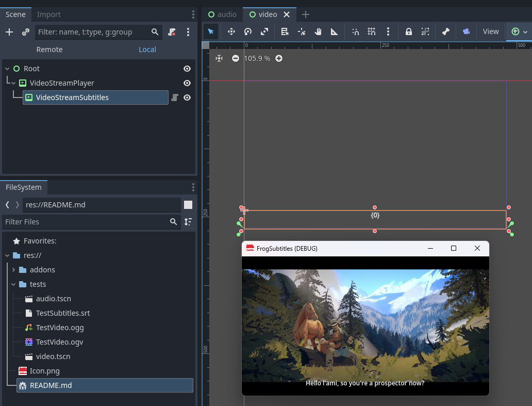Screen dimensions: 532x406
Task: Click the instance child scene link icon
Action: tap(26, 33)
